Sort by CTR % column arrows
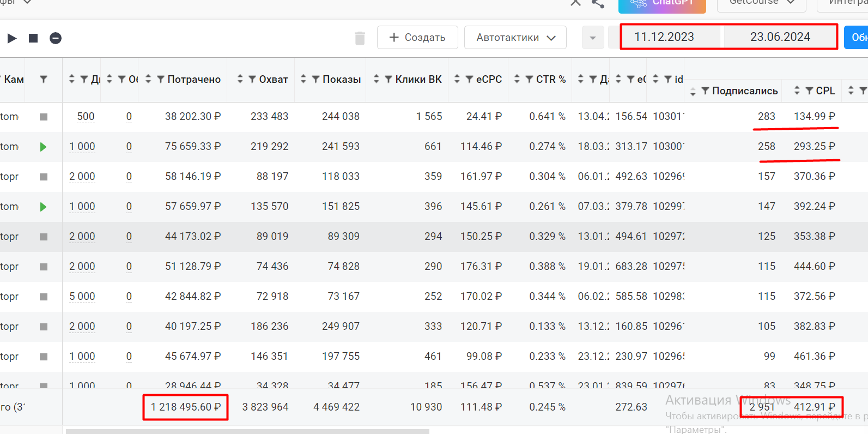Screen dimensions: 868x434 point(517,80)
